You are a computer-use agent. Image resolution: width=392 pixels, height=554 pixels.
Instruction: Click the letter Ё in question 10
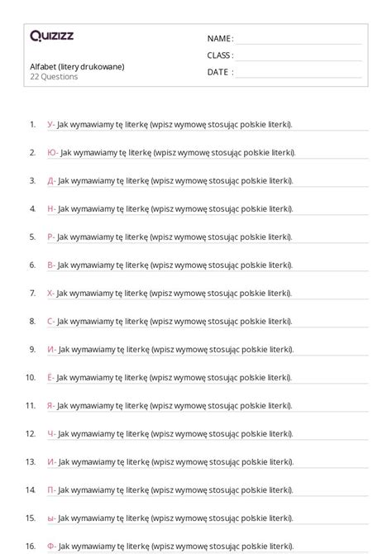[x=50, y=377]
